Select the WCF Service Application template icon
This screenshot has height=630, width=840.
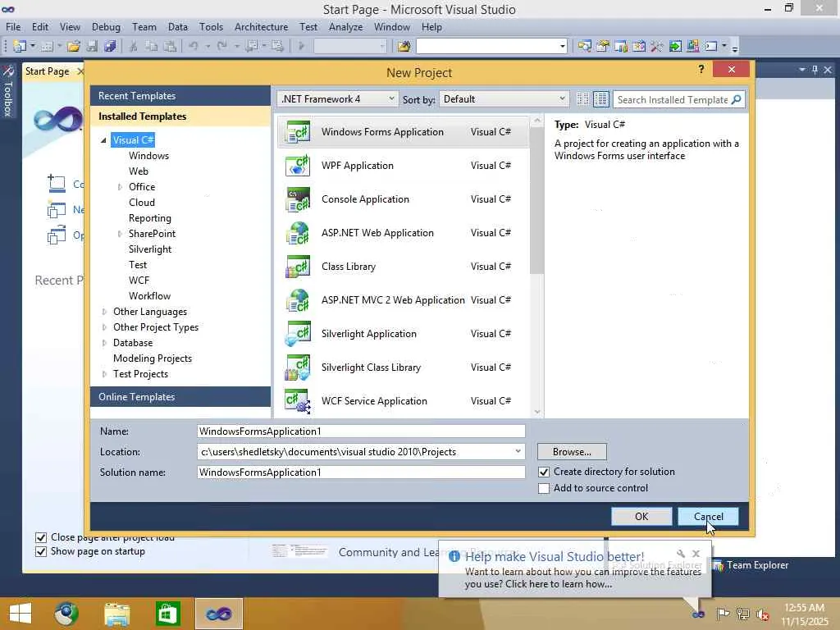(298, 400)
